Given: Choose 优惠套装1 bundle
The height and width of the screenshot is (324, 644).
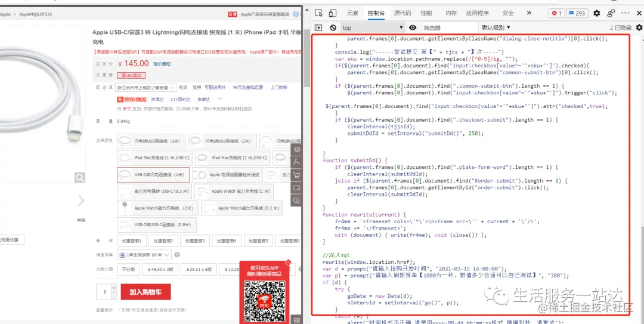Looking at the screenshot, I should point(132,241).
